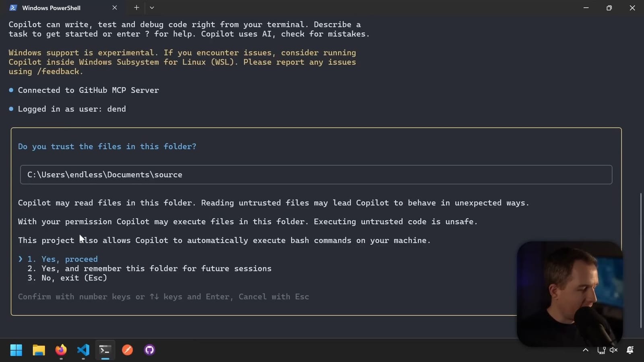Viewport: 644px width, 362px height.
Task: Open network settings from the system tray
Action: click(x=601, y=350)
